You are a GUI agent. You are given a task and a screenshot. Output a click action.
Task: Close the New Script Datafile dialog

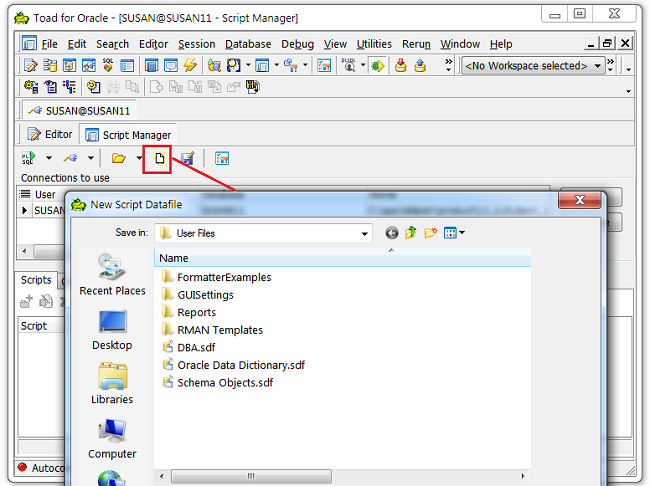[580, 200]
